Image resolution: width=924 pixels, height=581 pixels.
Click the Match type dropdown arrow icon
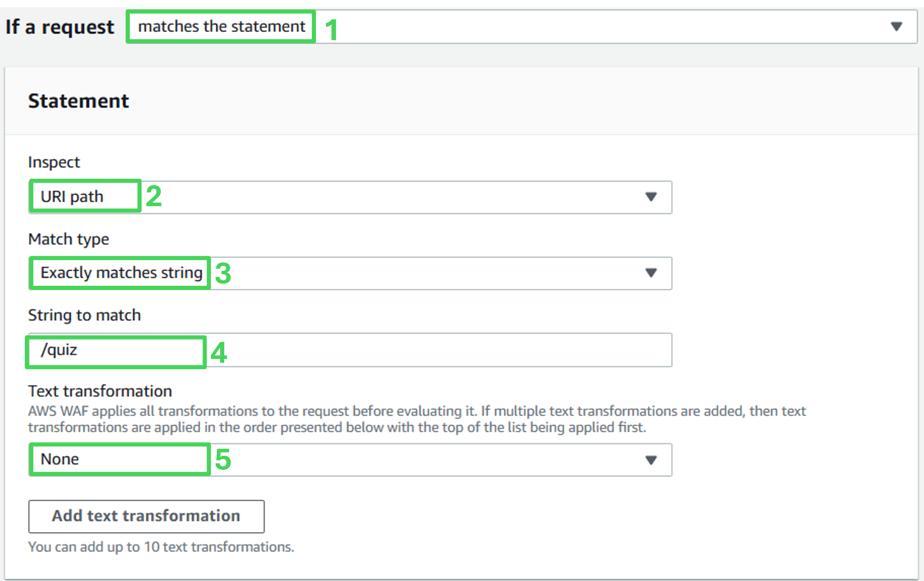click(x=651, y=273)
